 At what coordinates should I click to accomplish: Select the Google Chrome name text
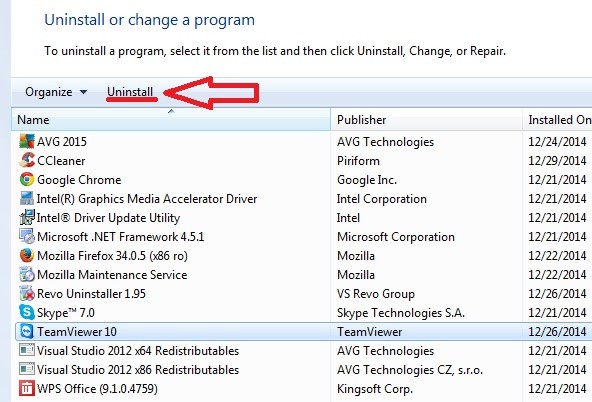(x=79, y=180)
